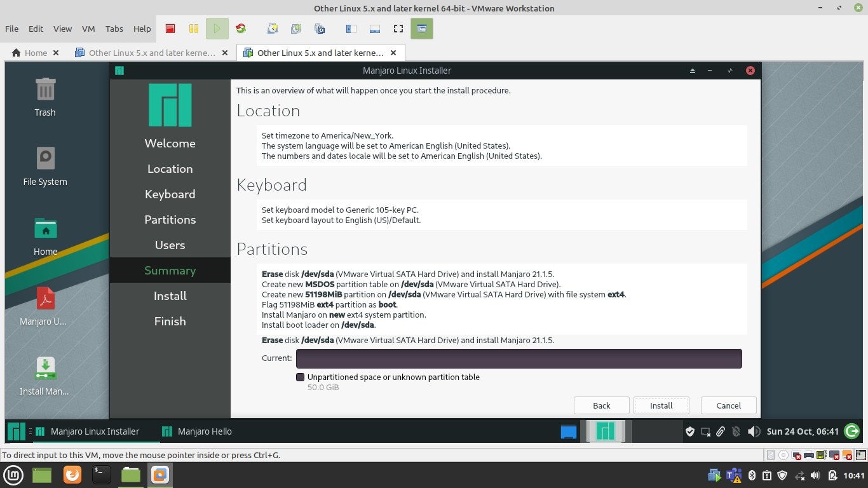Open the snapshot manager toolbar icon

pos(320,29)
